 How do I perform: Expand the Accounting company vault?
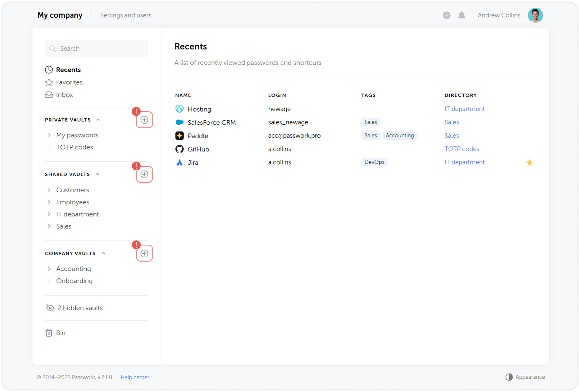[49, 269]
